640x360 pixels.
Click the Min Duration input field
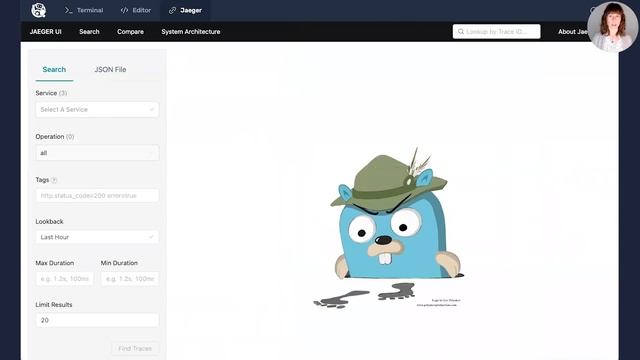[x=130, y=279]
